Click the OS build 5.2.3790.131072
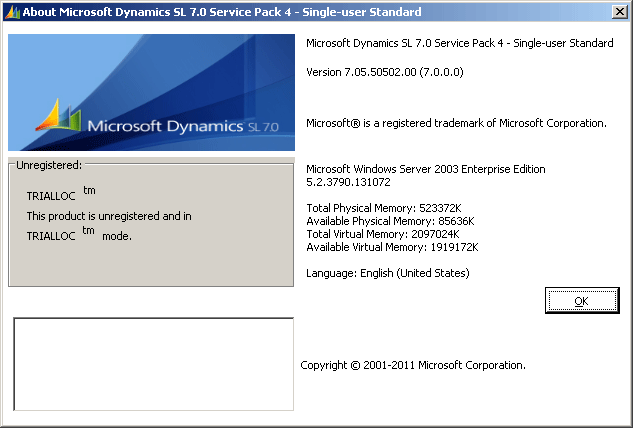 348,182
